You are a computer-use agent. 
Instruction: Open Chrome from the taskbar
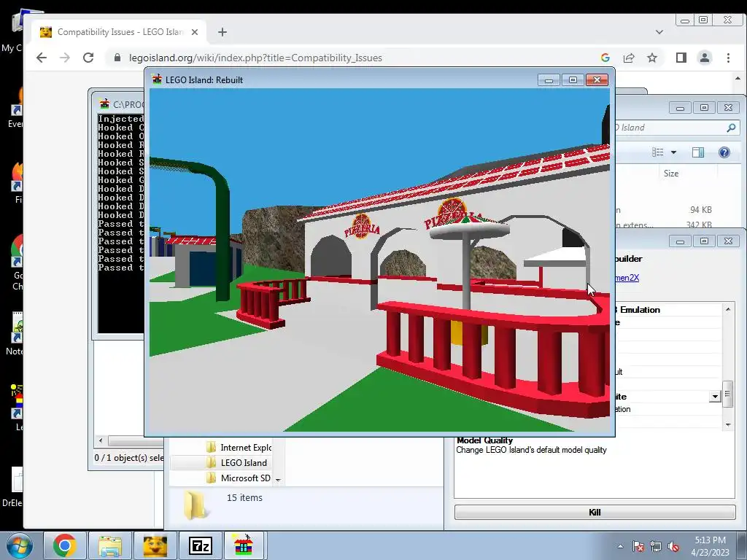[64, 545]
